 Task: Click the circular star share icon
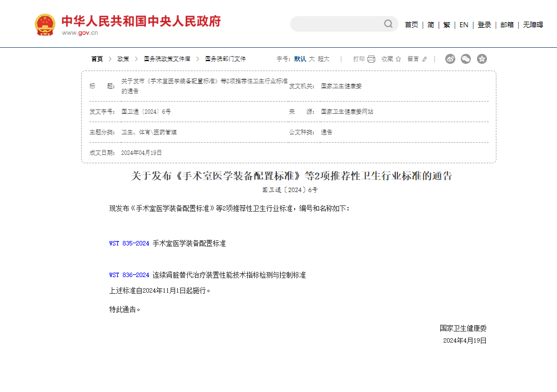point(481,59)
